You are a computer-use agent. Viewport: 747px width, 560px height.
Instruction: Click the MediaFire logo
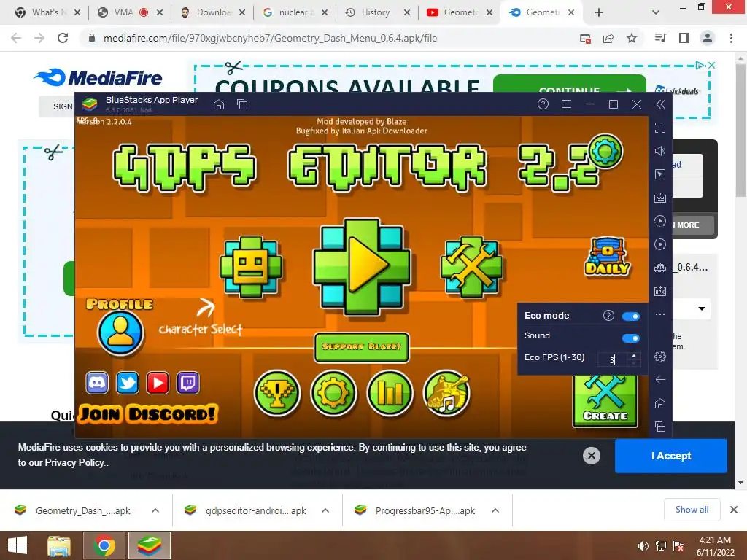[x=98, y=77]
